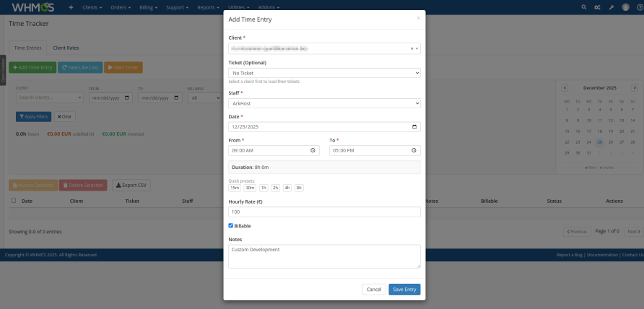Uncheck the Billable checkbox
Screen dimensions: 644x309
coord(231,225)
